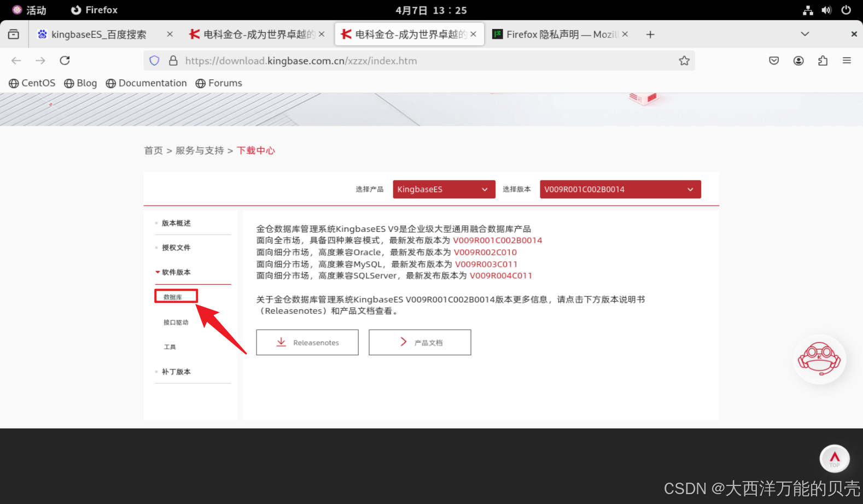
Task: List all tabs with the chevron button
Action: [805, 34]
